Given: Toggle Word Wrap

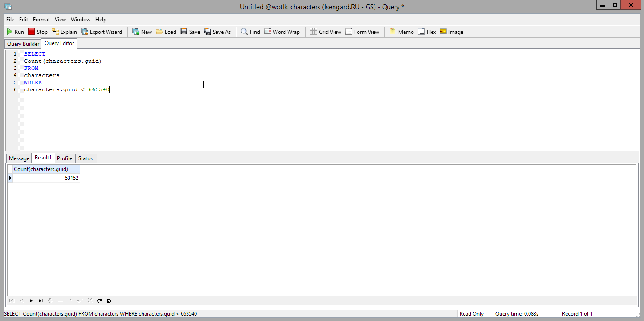Looking at the screenshot, I should point(282,32).
